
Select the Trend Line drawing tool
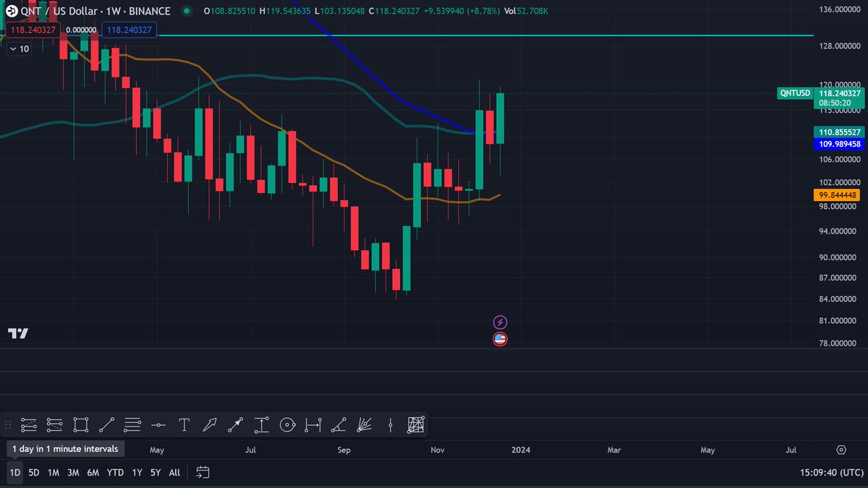click(106, 425)
